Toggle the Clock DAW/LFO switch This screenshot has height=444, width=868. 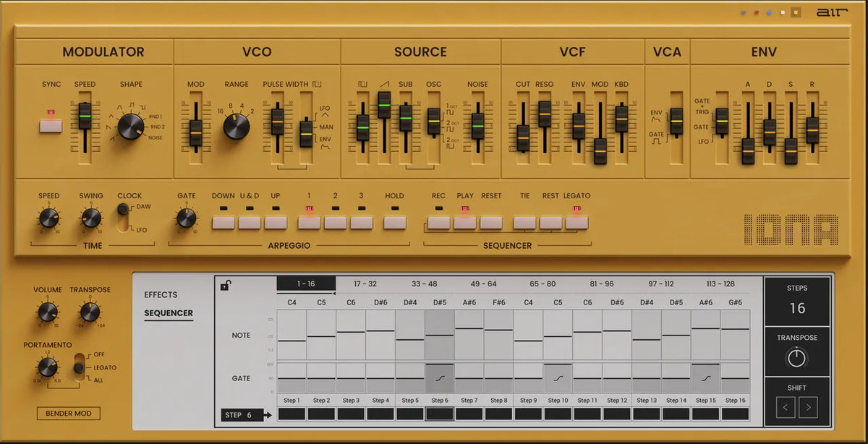tap(123, 218)
